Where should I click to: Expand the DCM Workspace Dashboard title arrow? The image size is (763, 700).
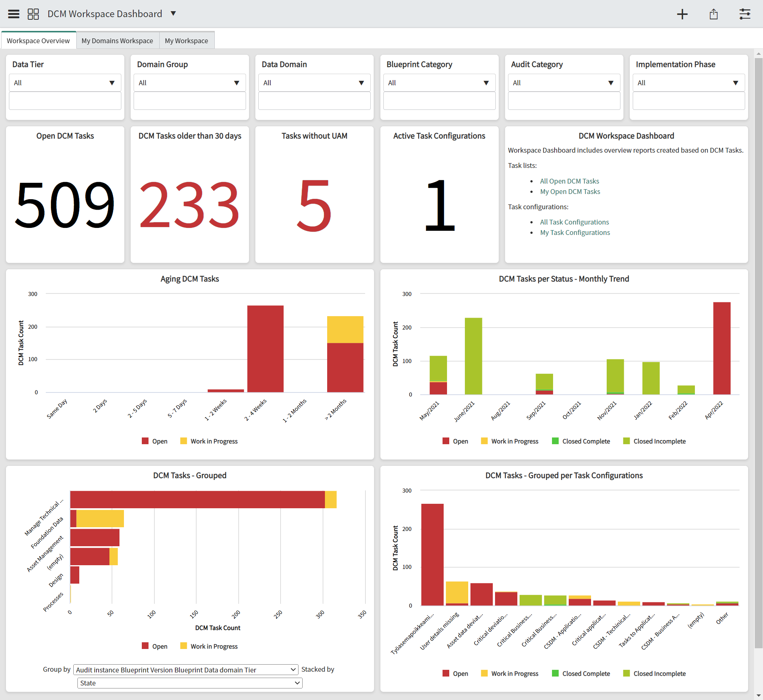point(173,14)
